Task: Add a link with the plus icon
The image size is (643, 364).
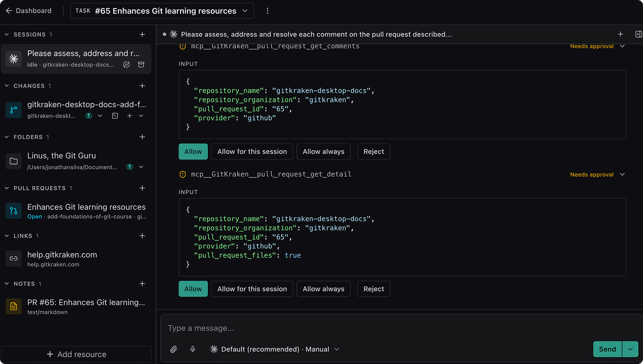Action: pos(142,236)
